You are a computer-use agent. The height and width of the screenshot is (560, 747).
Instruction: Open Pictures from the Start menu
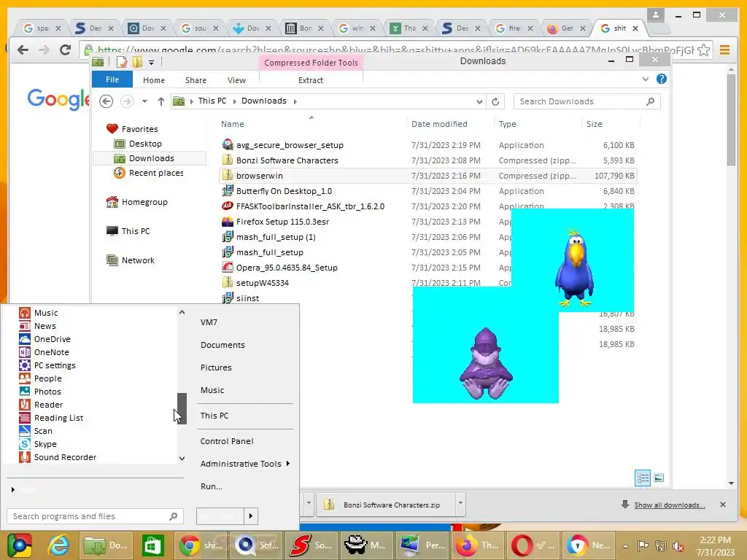coord(216,367)
